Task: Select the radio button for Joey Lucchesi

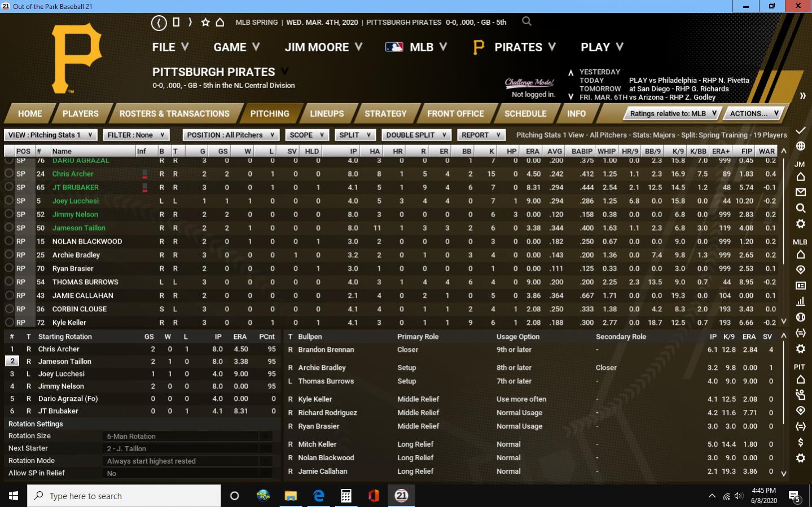Action: (9, 201)
